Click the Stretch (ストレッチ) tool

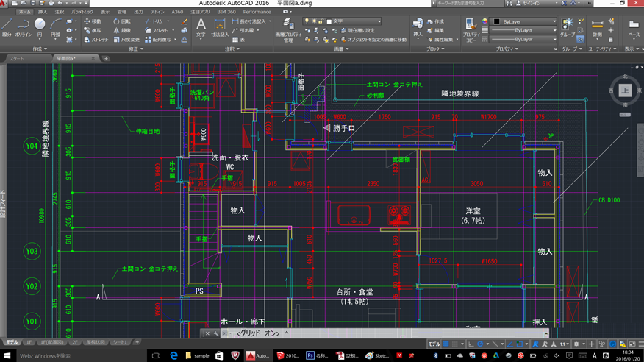96,40
